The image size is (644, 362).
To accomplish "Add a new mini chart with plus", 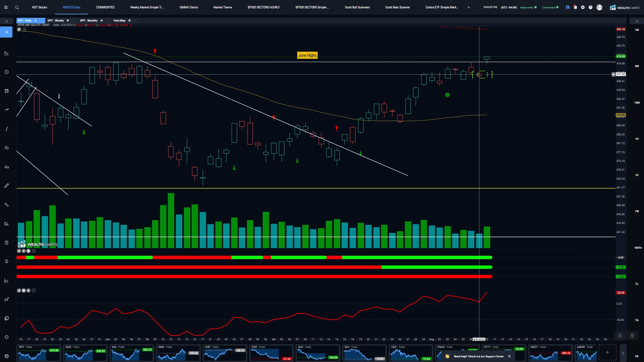I will [x=607, y=352].
